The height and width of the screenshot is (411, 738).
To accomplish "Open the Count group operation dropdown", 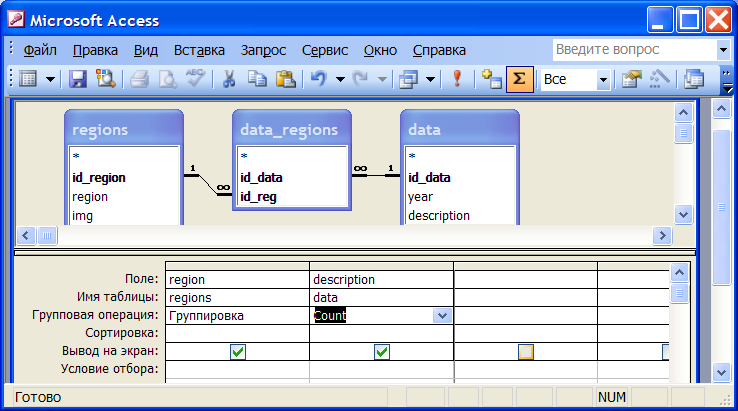I will pos(442,315).
